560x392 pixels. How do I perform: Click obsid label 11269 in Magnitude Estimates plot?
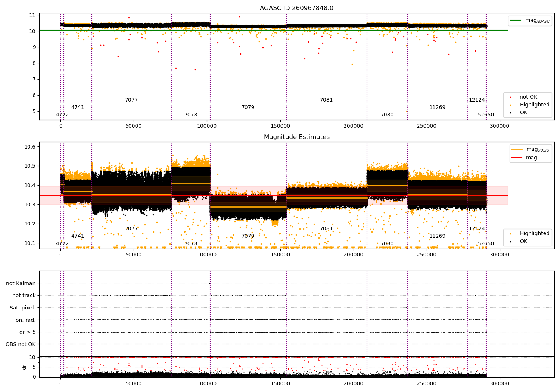(x=437, y=236)
